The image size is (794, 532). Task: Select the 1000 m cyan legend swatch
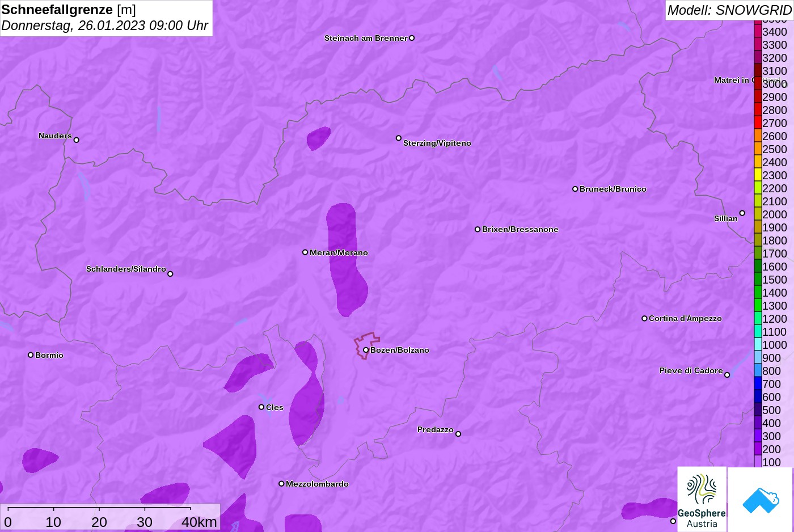click(x=758, y=344)
